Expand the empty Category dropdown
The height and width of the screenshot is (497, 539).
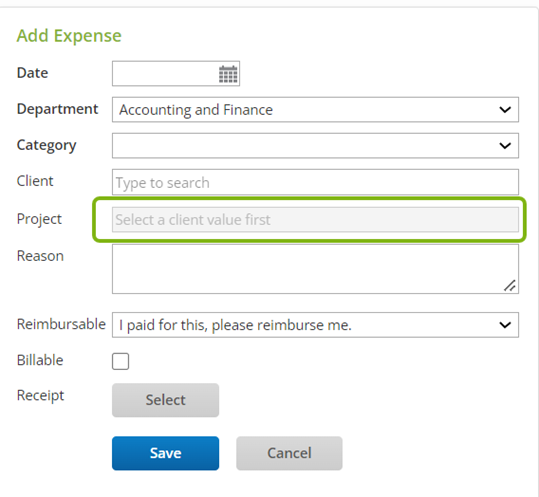(x=315, y=146)
